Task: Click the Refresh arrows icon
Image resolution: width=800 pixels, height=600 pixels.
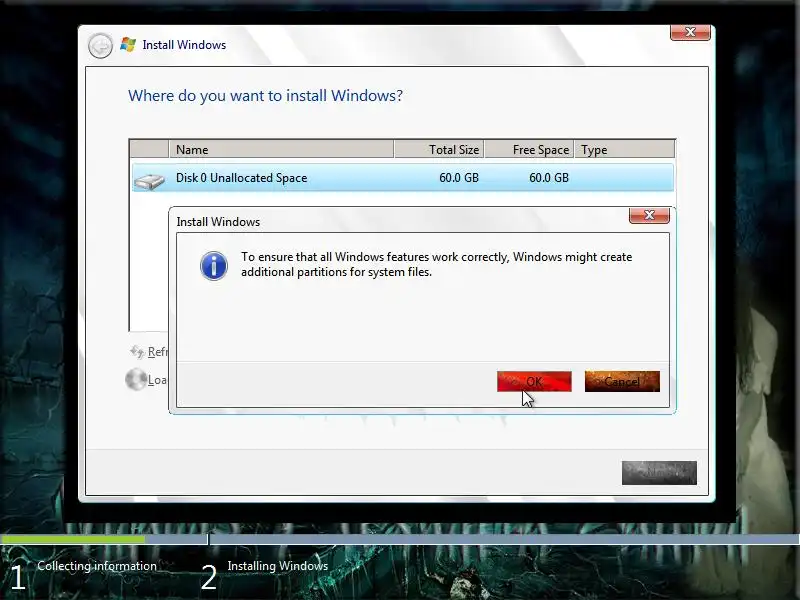Action: (137, 352)
